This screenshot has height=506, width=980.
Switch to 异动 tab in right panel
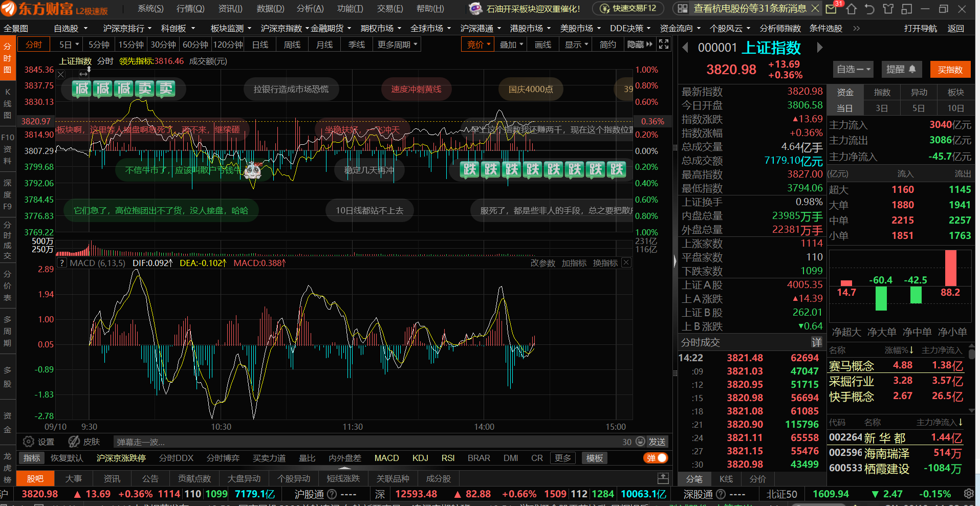pos(919,92)
